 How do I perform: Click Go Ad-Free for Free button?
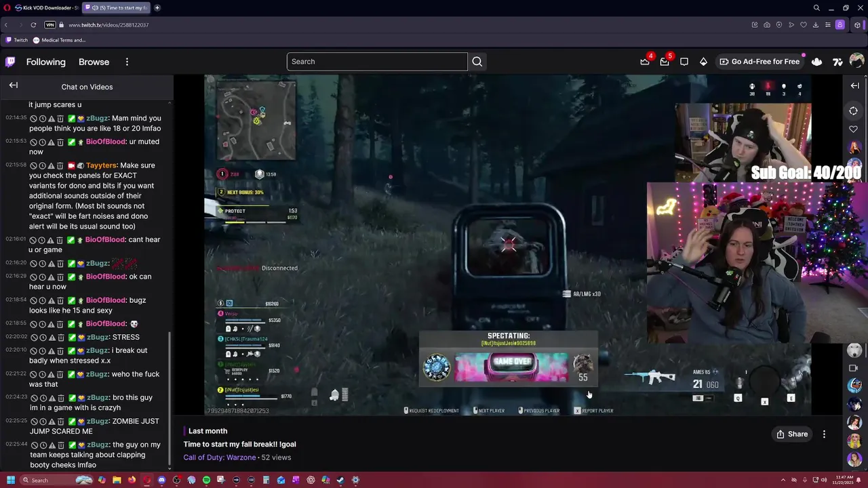point(759,62)
